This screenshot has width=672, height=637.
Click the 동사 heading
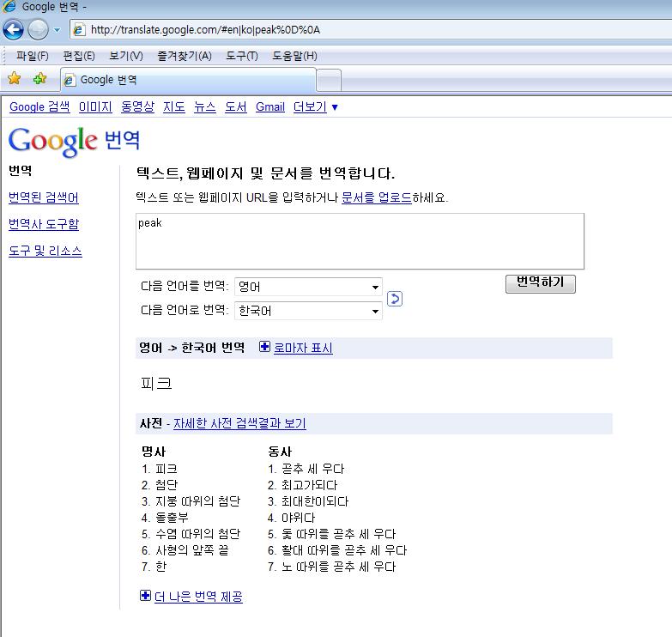click(280, 452)
